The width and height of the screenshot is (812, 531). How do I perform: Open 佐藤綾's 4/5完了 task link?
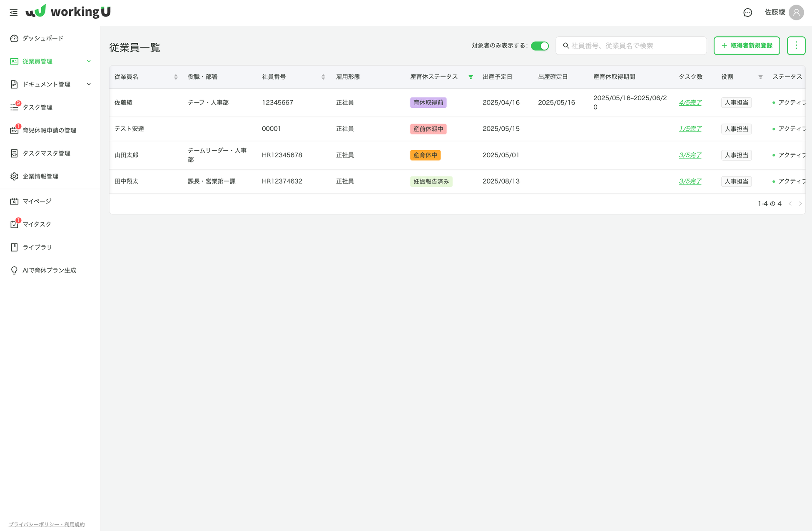690,103
